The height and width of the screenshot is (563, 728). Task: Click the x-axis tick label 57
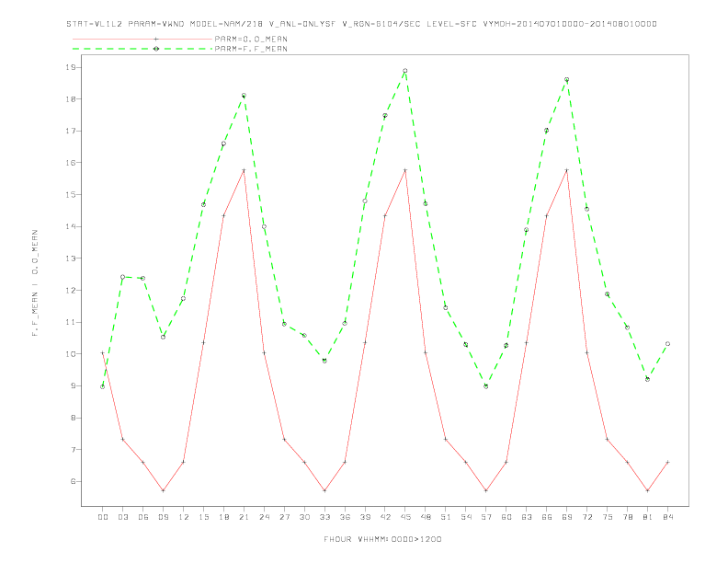486,517
